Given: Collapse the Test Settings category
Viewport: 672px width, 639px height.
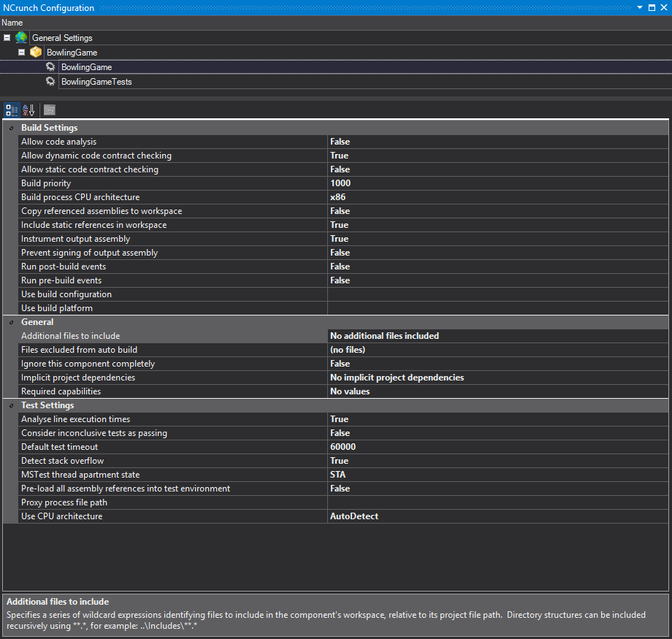Looking at the screenshot, I should [x=11, y=405].
